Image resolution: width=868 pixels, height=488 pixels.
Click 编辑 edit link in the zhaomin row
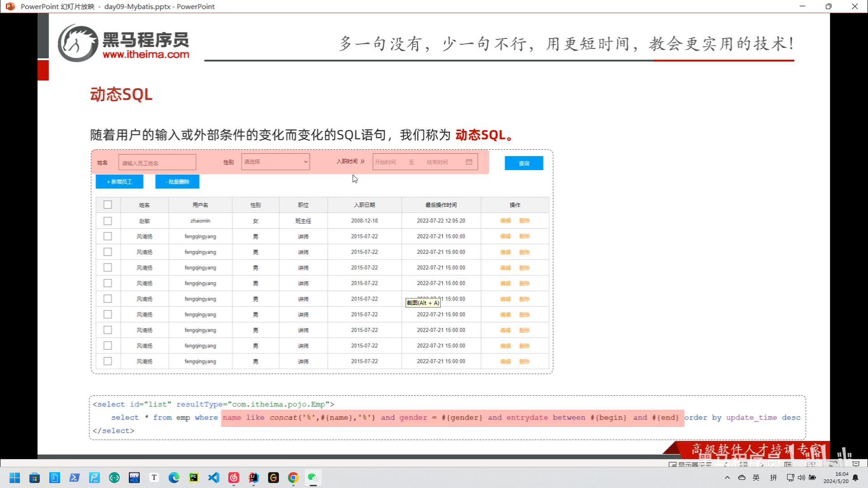pyautogui.click(x=505, y=221)
